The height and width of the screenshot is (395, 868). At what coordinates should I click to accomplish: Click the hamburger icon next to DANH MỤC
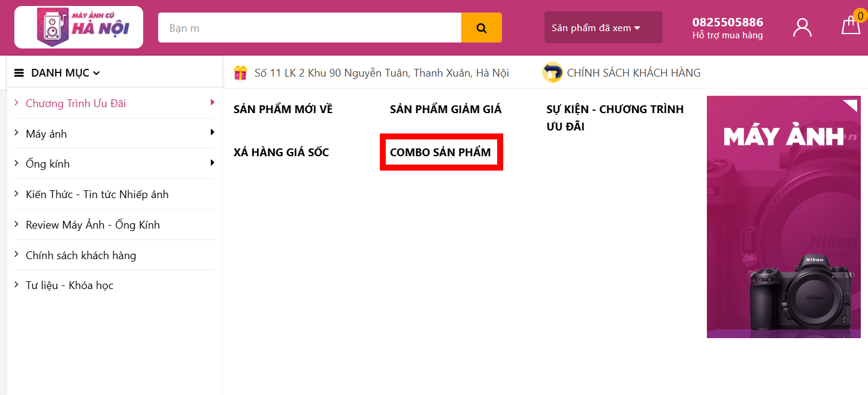(x=19, y=73)
